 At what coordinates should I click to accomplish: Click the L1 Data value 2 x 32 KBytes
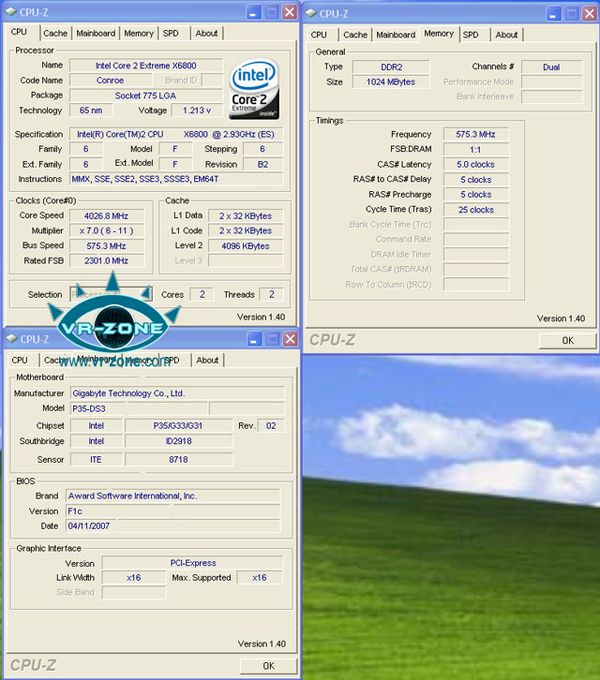tap(245, 216)
